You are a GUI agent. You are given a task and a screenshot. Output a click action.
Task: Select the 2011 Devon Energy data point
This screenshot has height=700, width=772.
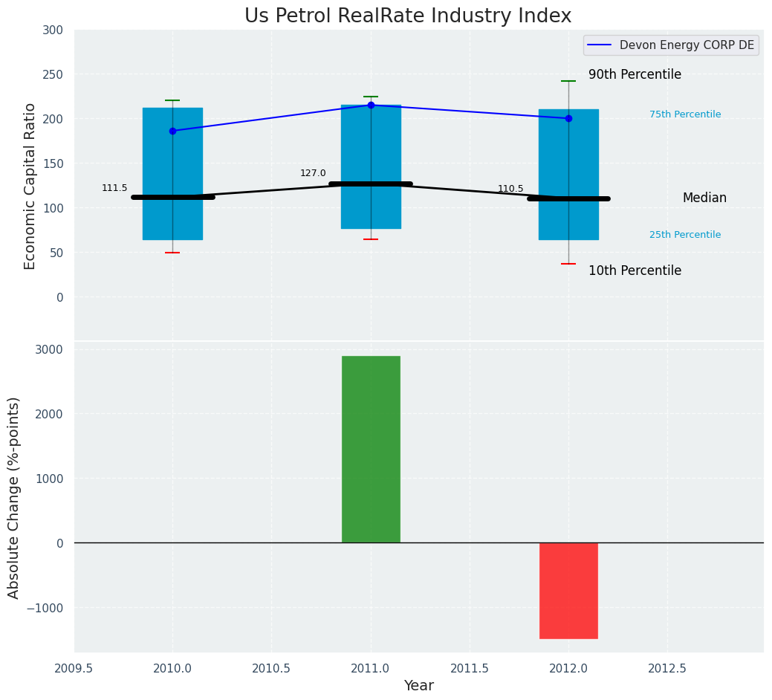(371, 105)
